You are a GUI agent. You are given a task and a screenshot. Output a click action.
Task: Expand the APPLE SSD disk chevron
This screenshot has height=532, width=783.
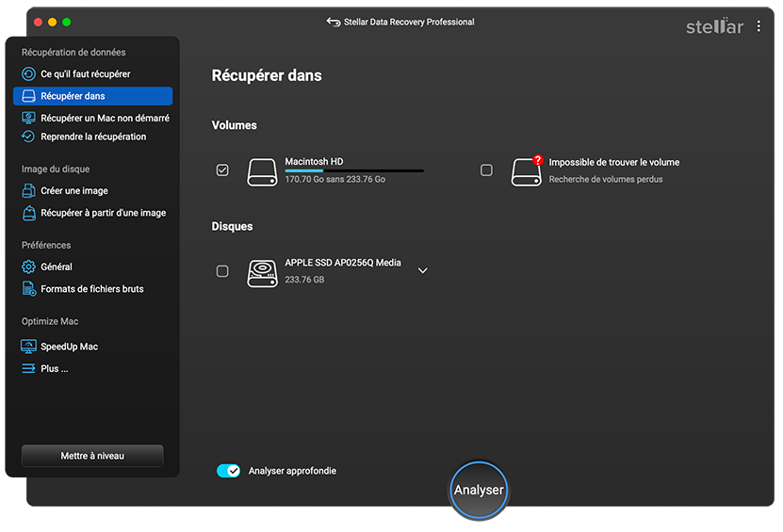pyautogui.click(x=422, y=270)
